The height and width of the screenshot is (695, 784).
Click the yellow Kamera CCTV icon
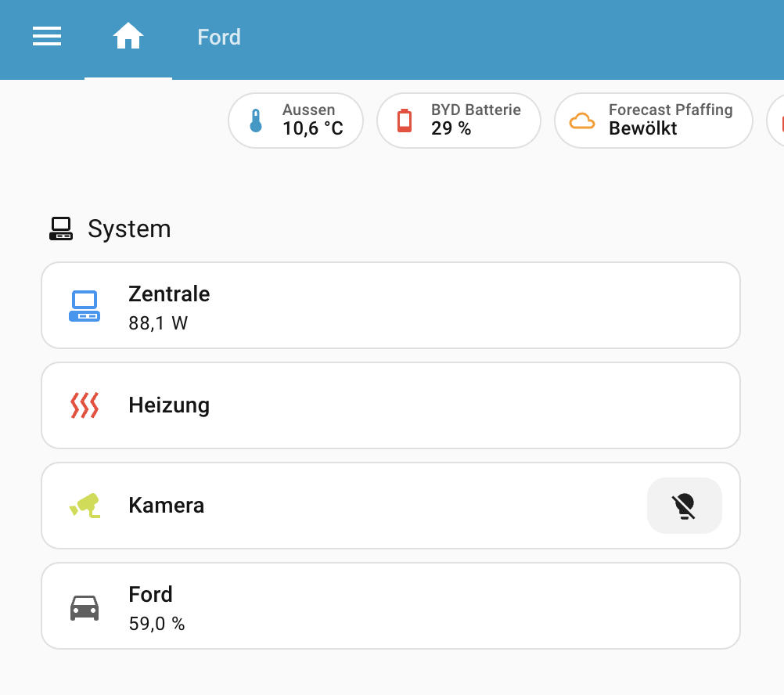pyautogui.click(x=85, y=505)
